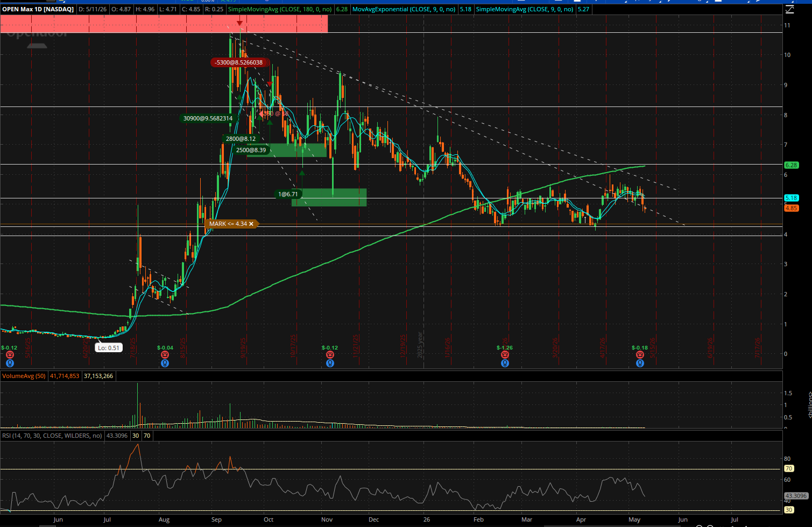Click the 3/20/26 expiration date marker
The image size is (812, 527).
pos(554,347)
